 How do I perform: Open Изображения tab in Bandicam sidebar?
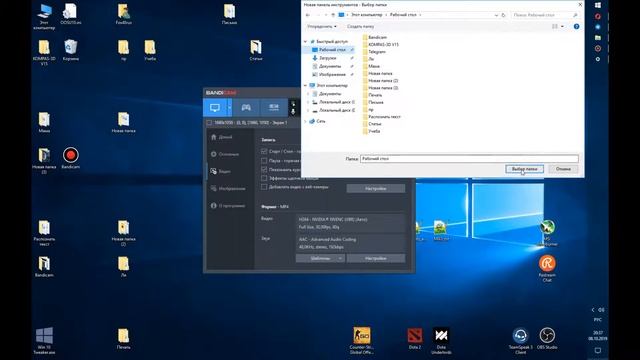(x=229, y=189)
